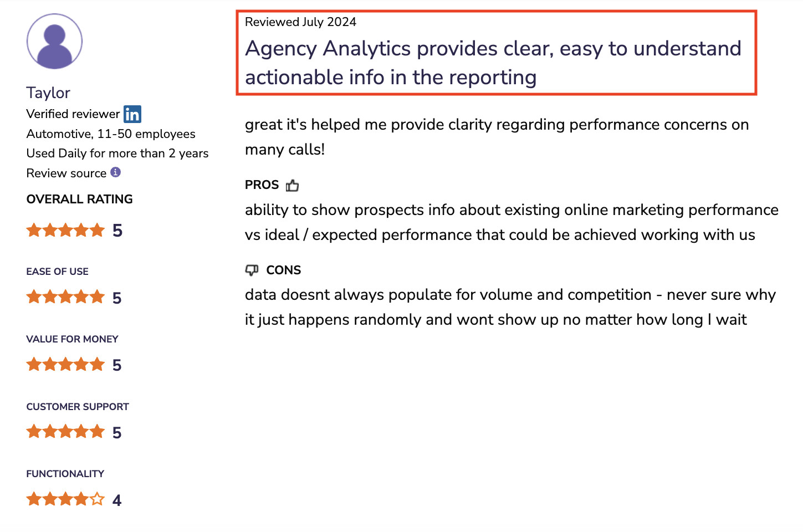Click the numeric rating 5 beside overall stars
This screenshot has height=532, width=803.
[117, 231]
